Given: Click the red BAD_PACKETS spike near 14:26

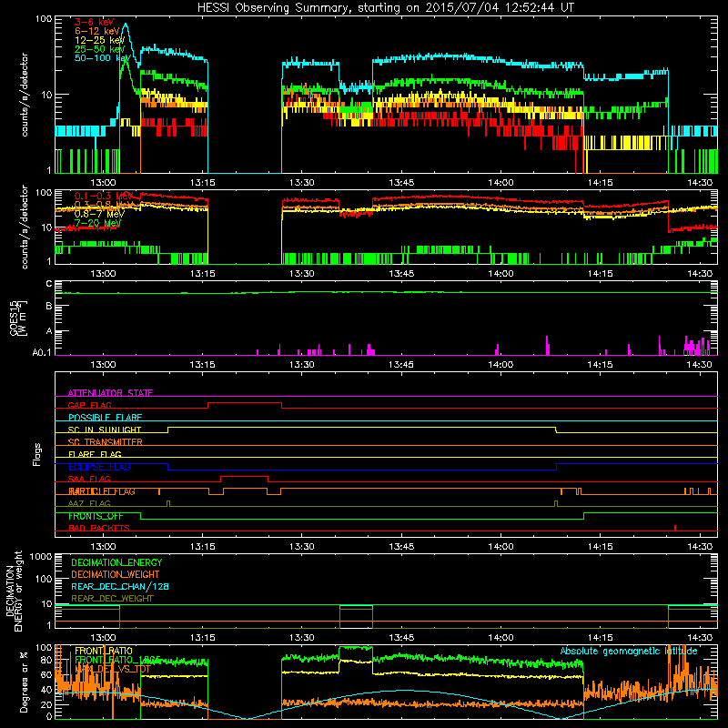Looking at the screenshot, I should click(x=674, y=528).
